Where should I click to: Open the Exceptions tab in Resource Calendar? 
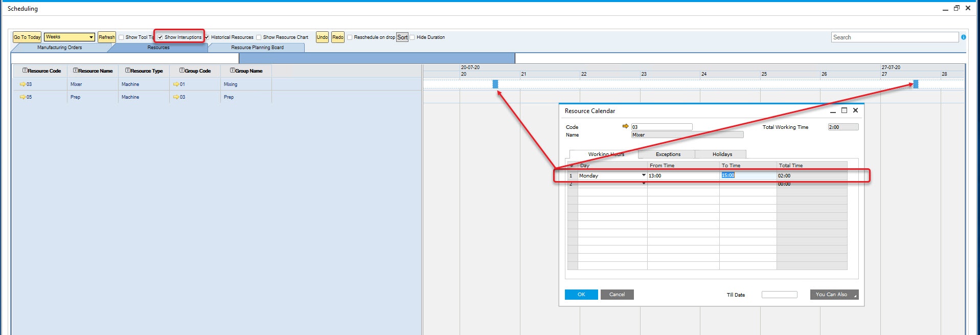pos(668,154)
